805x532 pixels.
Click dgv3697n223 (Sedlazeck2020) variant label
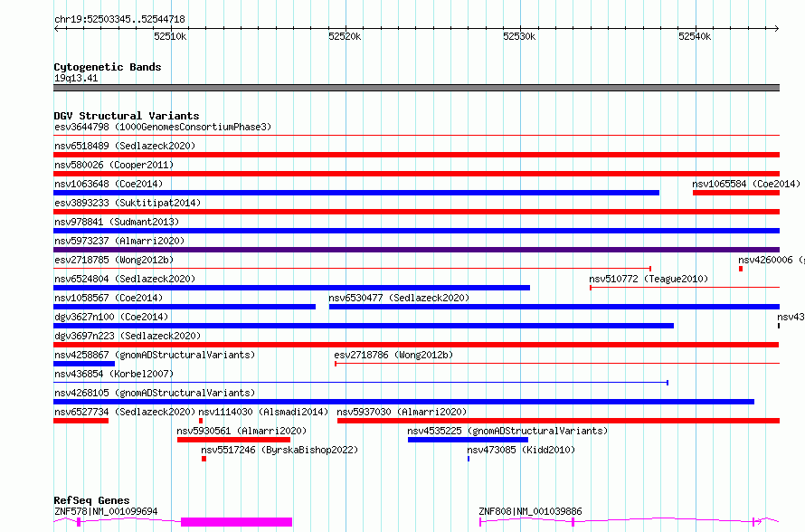(x=128, y=336)
